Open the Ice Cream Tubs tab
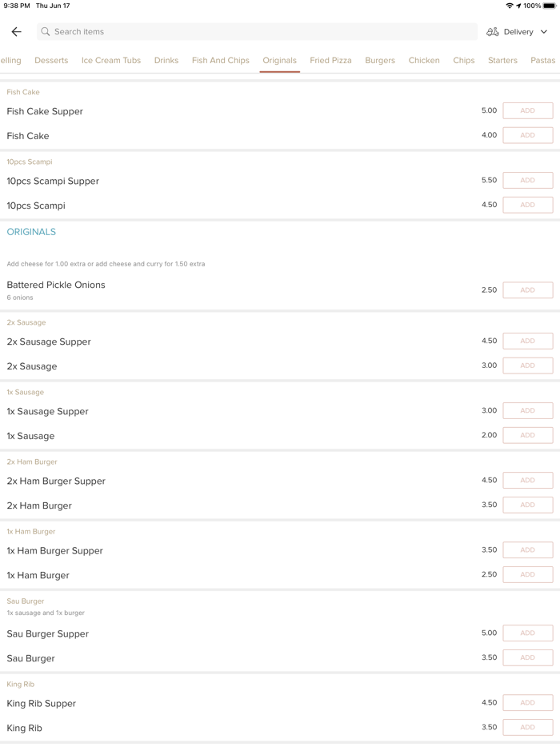The width and height of the screenshot is (560, 747). [x=111, y=60]
